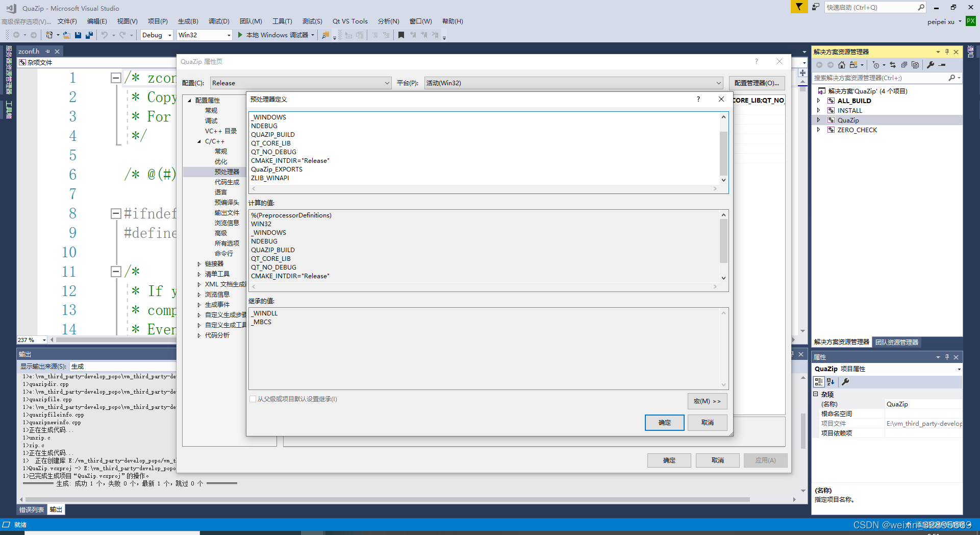
Task: Click the Save file icon
Action: [78, 35]
